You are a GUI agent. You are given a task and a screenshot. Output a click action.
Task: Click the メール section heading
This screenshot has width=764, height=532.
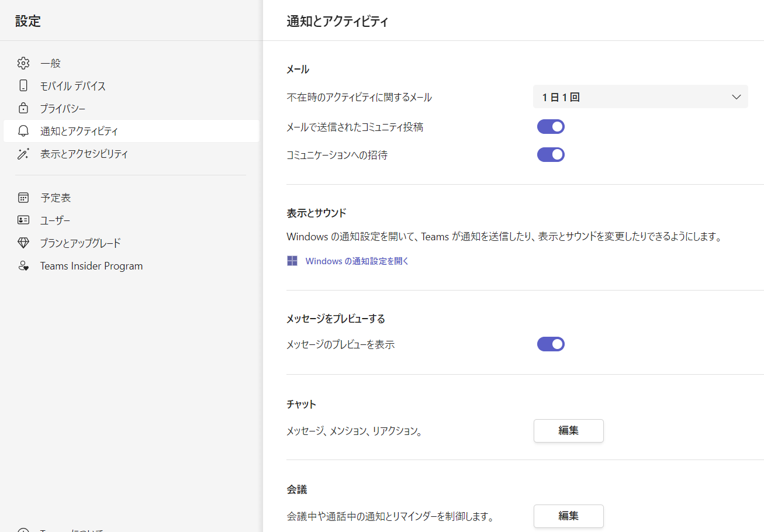pos(298,70)
